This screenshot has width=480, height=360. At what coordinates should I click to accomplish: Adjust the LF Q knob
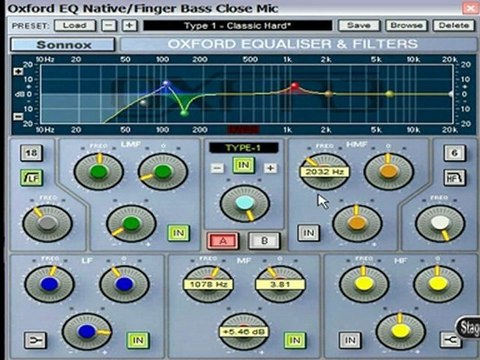pyautogui.click(x=124, y=284)
